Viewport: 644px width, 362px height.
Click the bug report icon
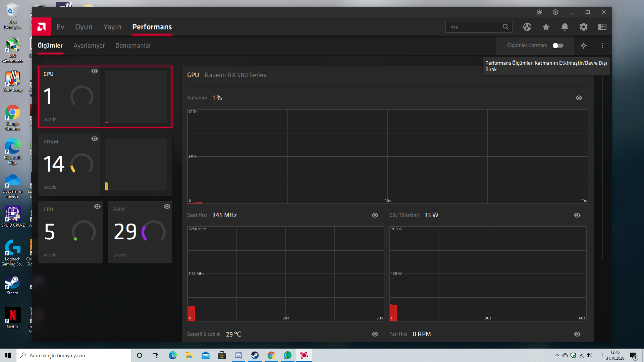[x=539, y=12]
